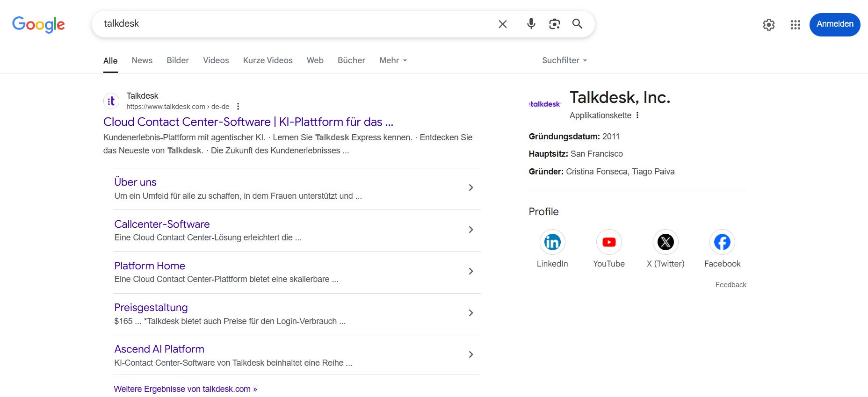Viewport: 868px width, 397px height.
Task: Open the Callcenter-Software sitelink
Action: click(x=162, y=224)
